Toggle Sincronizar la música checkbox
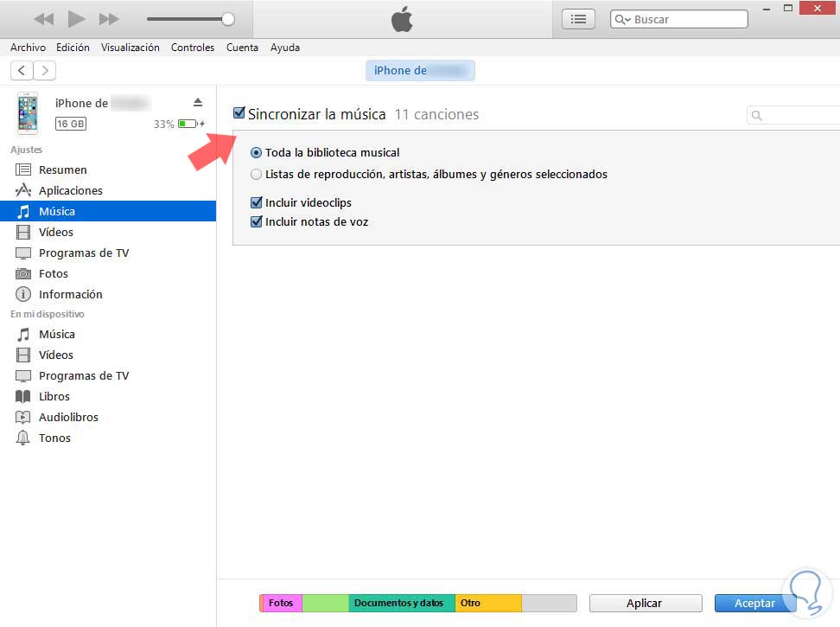Viewport: 840px width, 627px height. [239, 113]
